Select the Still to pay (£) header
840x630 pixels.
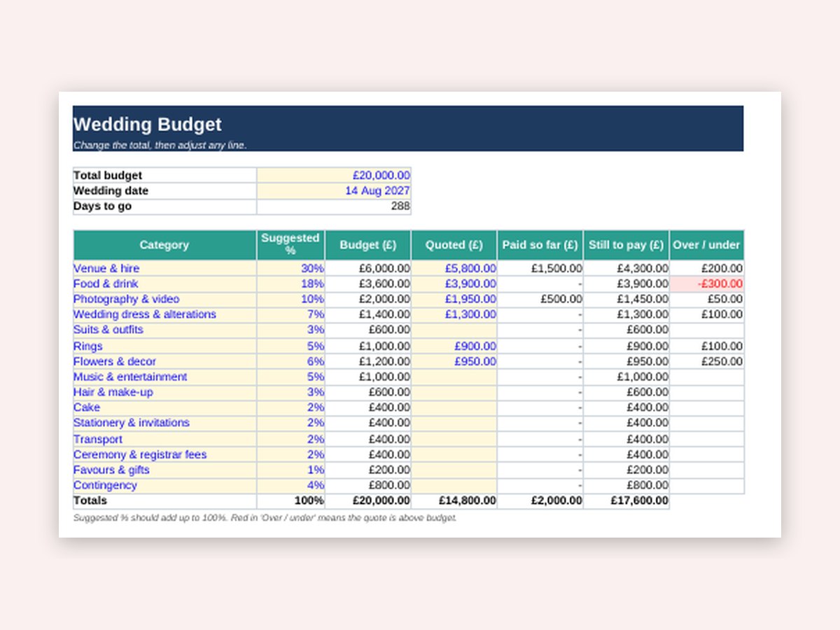(x=626, y=245)
